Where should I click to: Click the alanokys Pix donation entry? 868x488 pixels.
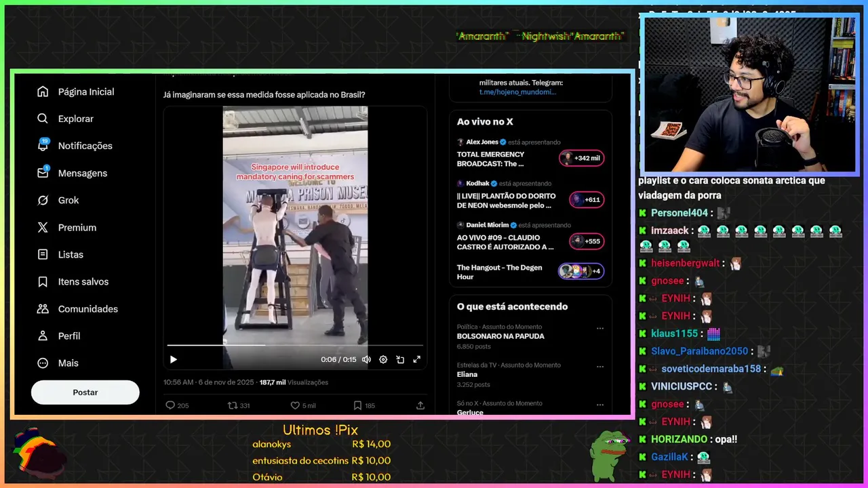click(321, 445)
